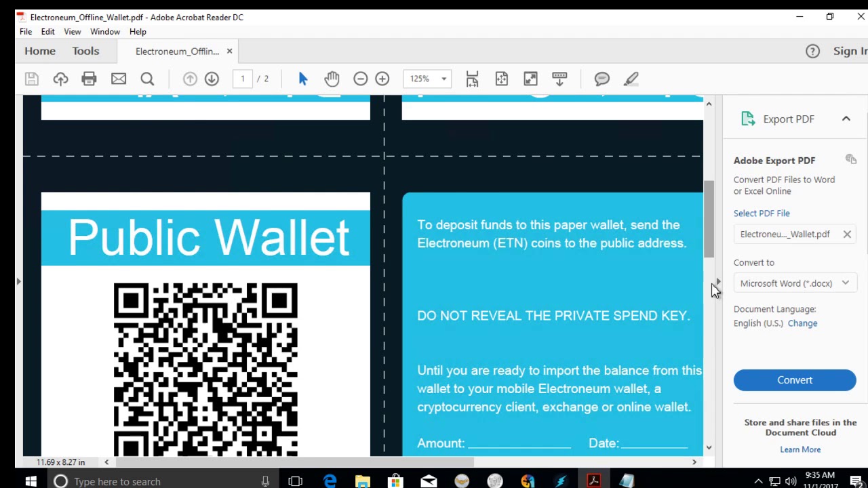Click the Select PDF File link
Viewport: 868px width, 488px height.
point(762,213)
